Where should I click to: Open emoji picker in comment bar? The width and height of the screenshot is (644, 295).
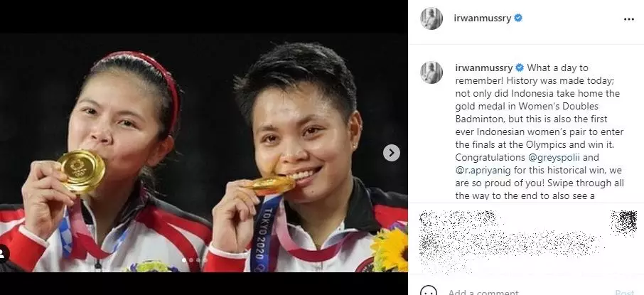point(429,292)
